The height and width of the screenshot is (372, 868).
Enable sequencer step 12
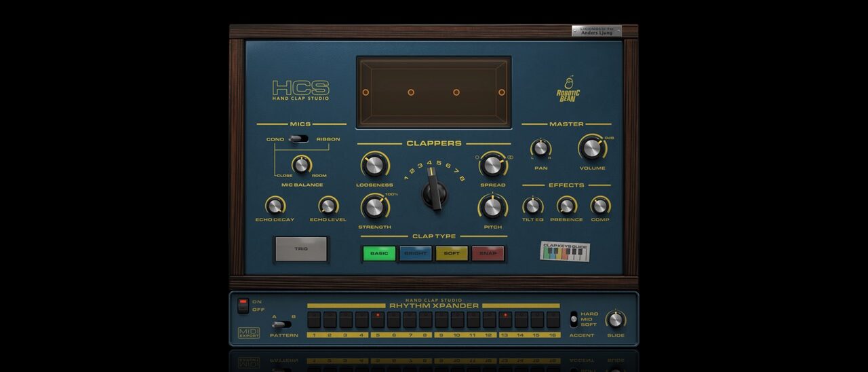490,320
